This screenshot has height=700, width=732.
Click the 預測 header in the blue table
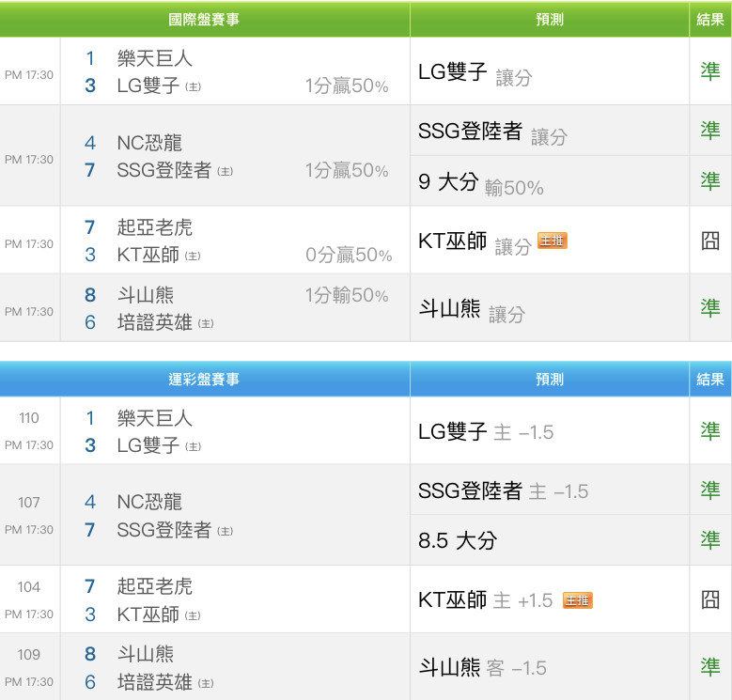click(550, 379)
